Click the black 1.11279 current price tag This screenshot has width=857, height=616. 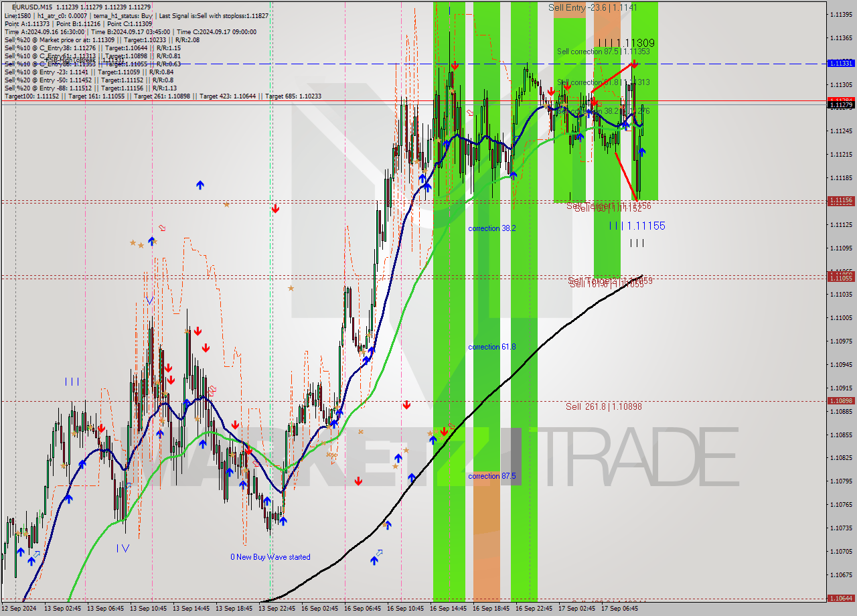840,105
